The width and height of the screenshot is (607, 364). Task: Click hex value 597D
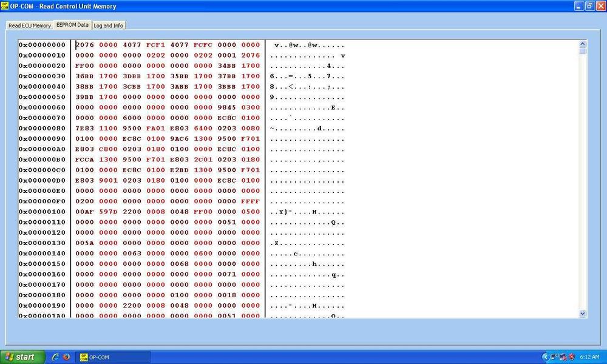108,212
